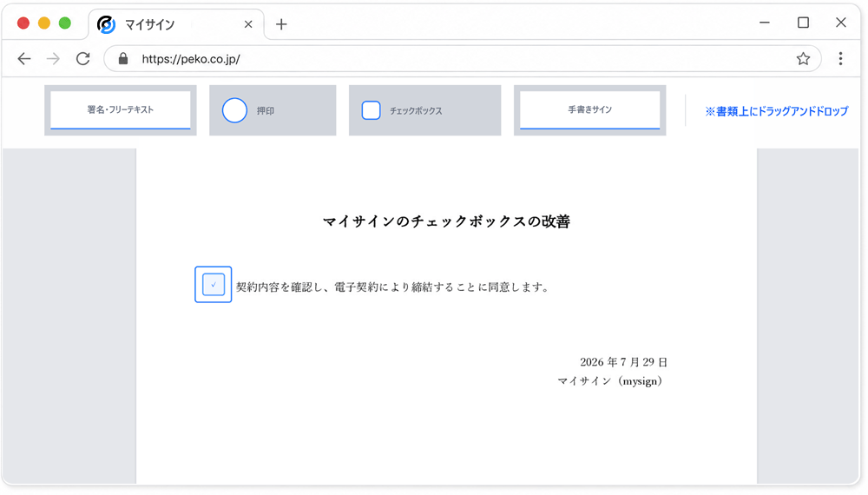Go back using the browser back arrow
The width and height of the screenshot is (868, 495).
[x=23, y=59]
